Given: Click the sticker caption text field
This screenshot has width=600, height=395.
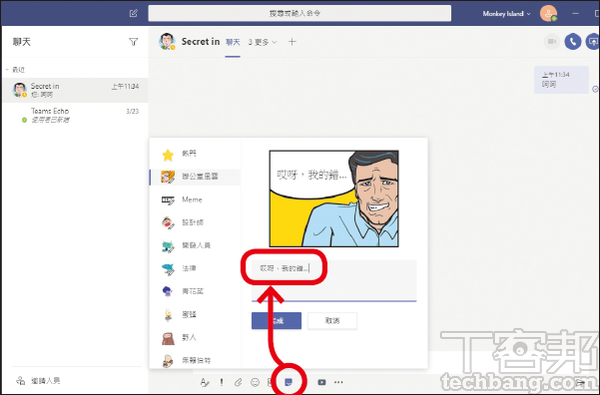Looking at the screenshot, I should (x=334, y=281).
